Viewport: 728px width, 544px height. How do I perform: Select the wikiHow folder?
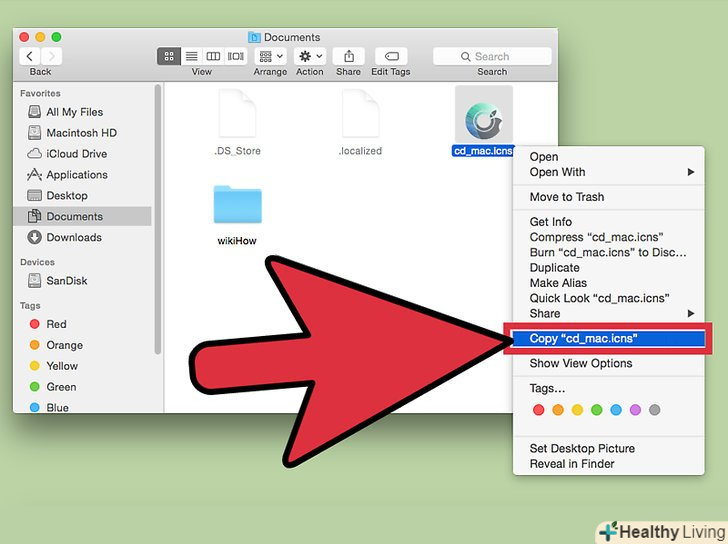click(x=237, y=215)
